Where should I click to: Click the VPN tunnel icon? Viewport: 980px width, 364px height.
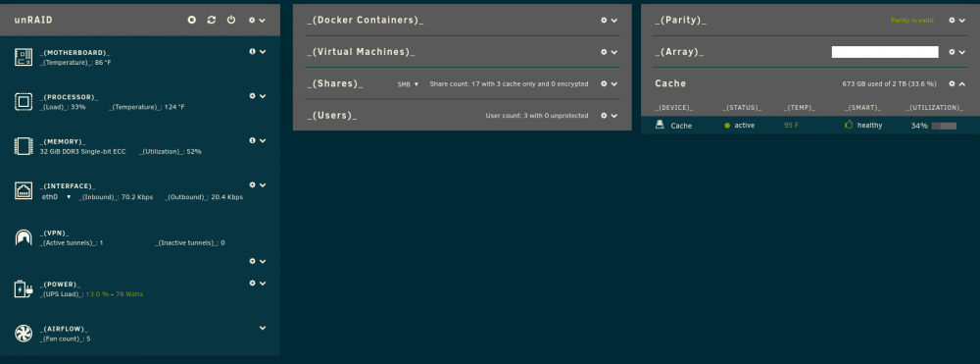click(x=24, y=237)
